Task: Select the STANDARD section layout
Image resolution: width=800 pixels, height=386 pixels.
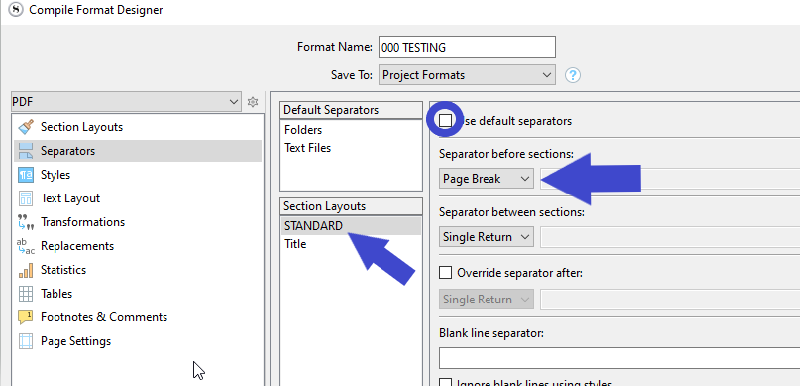Action: click(351, 226)
